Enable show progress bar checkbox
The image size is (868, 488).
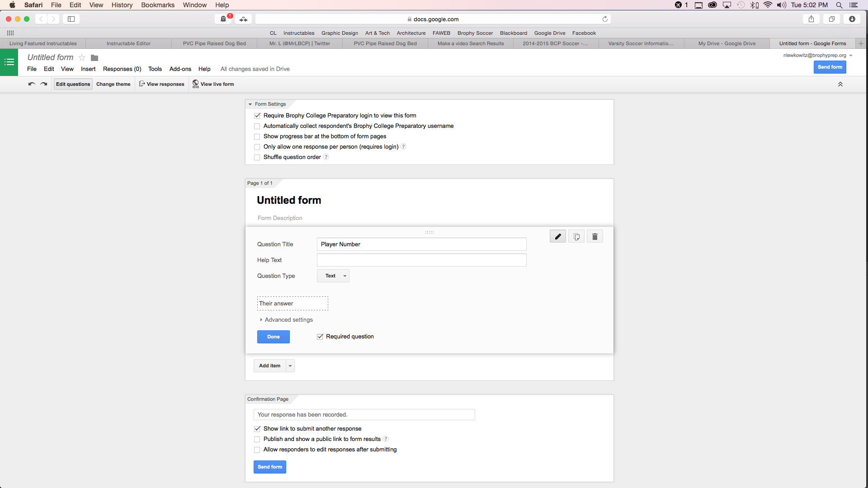click(x=257, y=136)
